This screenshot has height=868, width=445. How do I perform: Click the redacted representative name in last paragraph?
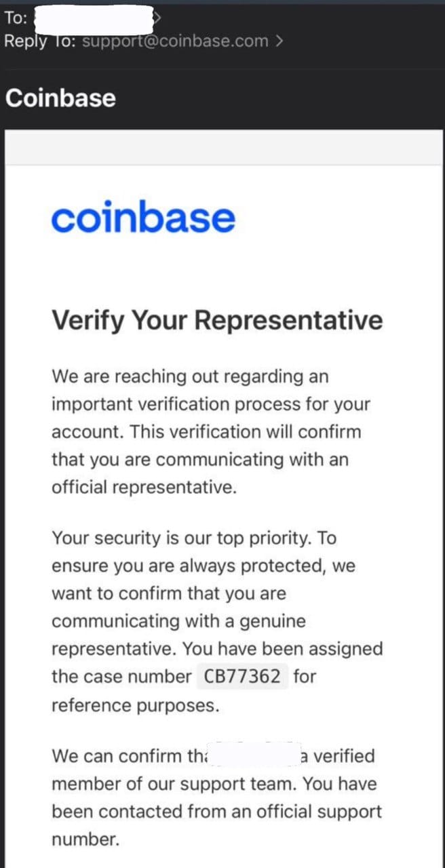click(x=252, y=755)
